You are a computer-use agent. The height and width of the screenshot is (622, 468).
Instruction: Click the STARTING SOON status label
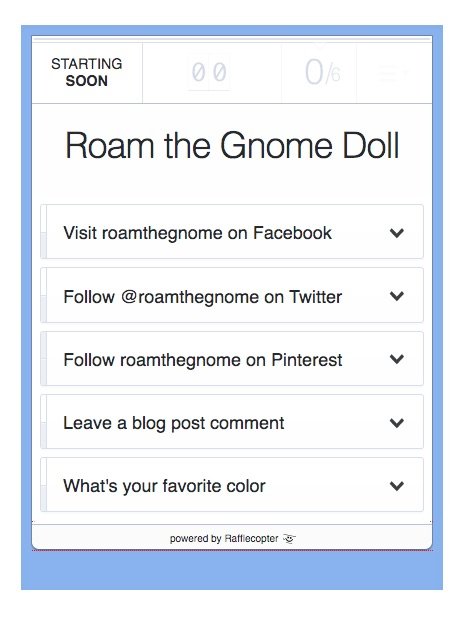86,72
